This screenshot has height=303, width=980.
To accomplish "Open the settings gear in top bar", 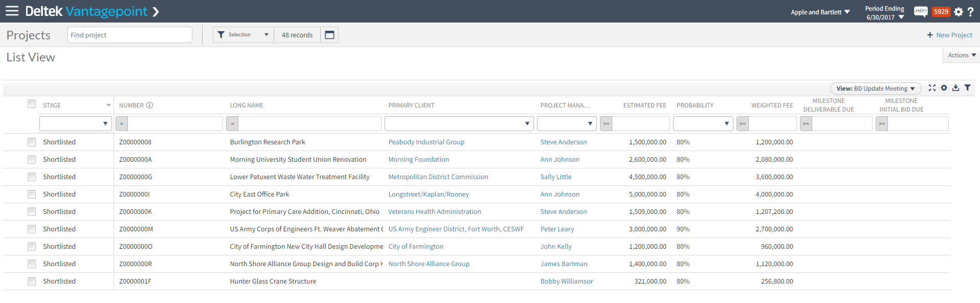I will coord(959,12).
